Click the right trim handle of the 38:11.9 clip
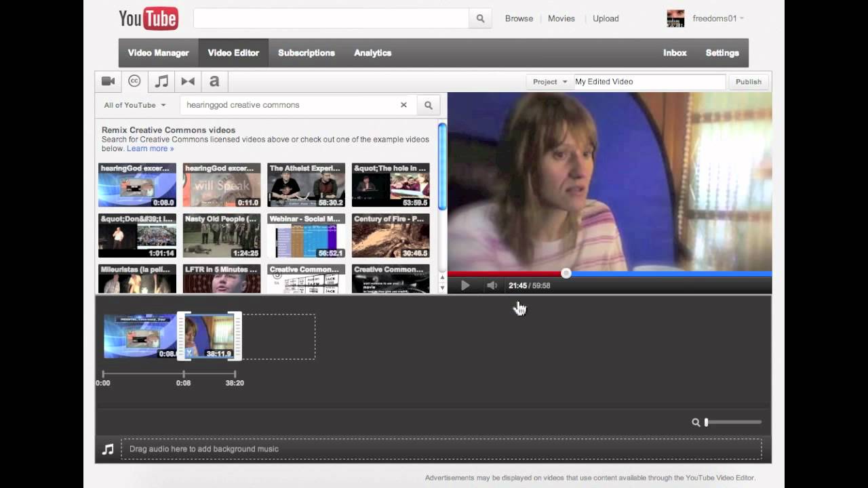This screenshot has height=488, width=868. (237, 336)
